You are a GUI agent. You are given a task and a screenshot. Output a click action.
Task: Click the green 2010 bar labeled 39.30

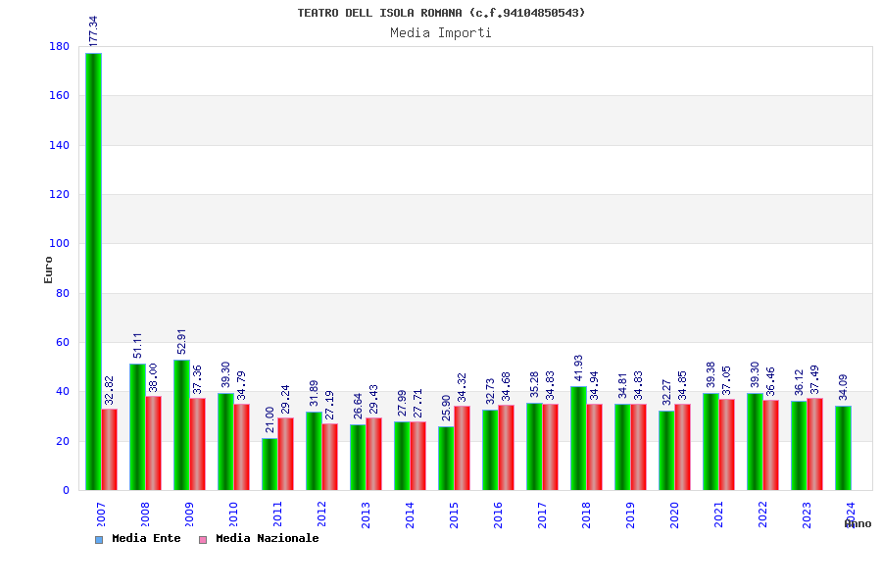(x=226, y=442)
